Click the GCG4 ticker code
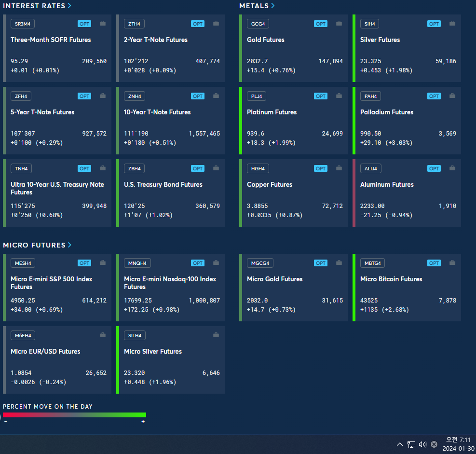Image resolution: width=476 pixels, height=454 pixels. click(258, 24)
